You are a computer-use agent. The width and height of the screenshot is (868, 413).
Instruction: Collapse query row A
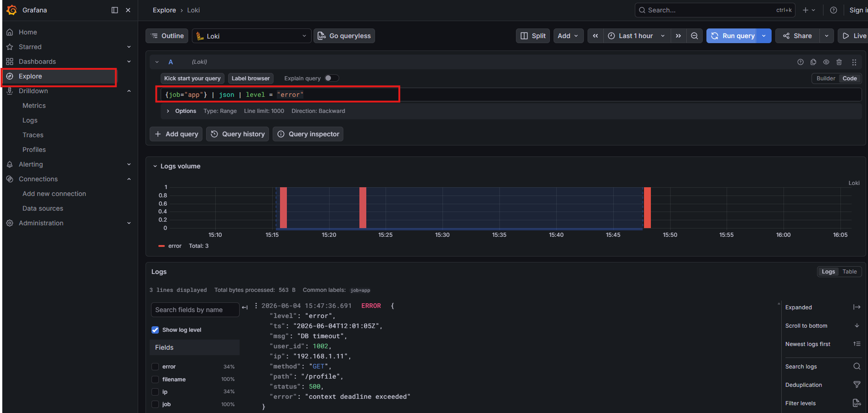[x=157, y=62]
